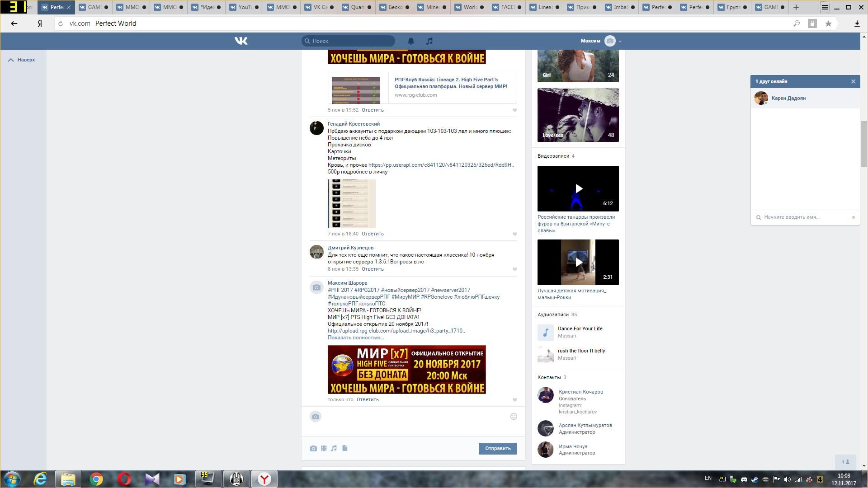Attach video using film strip icon
The width and height of the screenshot is (868, 488).
(324, 448)
